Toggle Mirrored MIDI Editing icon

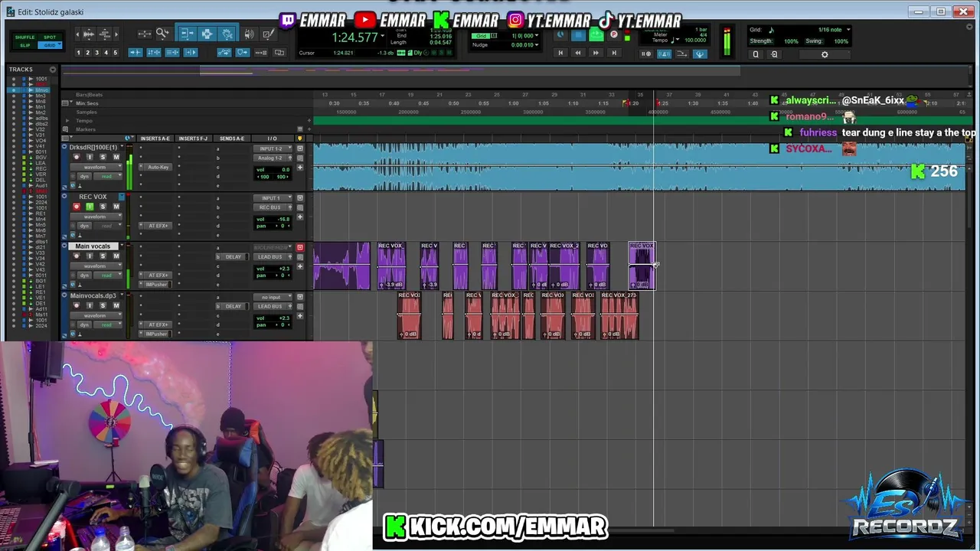[x=260, y=53]
